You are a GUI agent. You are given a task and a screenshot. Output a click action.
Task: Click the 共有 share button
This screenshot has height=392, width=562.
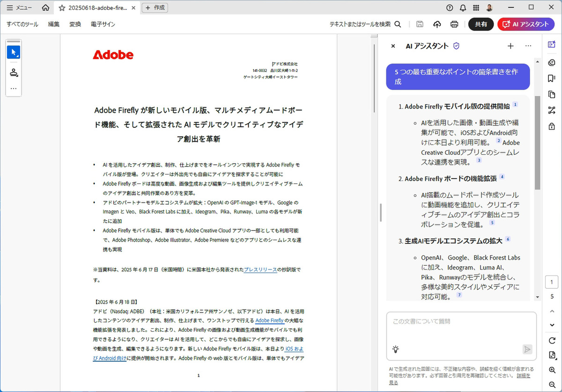tap(481, 24)
